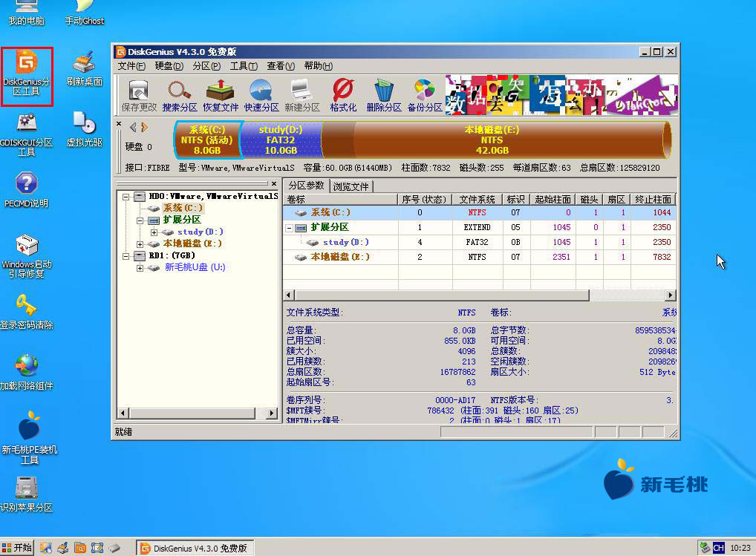Collapse 扩展分区 node in left tree
Screen dimensions: 756x556
(140, 220)
